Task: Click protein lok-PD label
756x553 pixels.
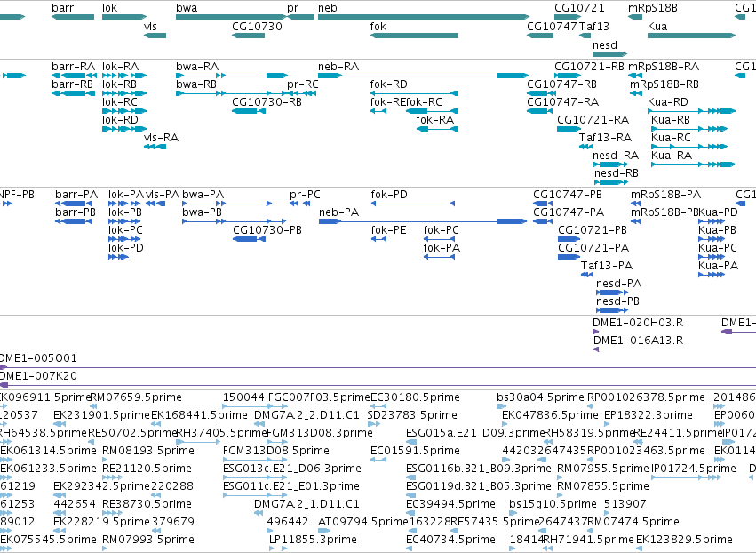Action: [x=126, y=248]
